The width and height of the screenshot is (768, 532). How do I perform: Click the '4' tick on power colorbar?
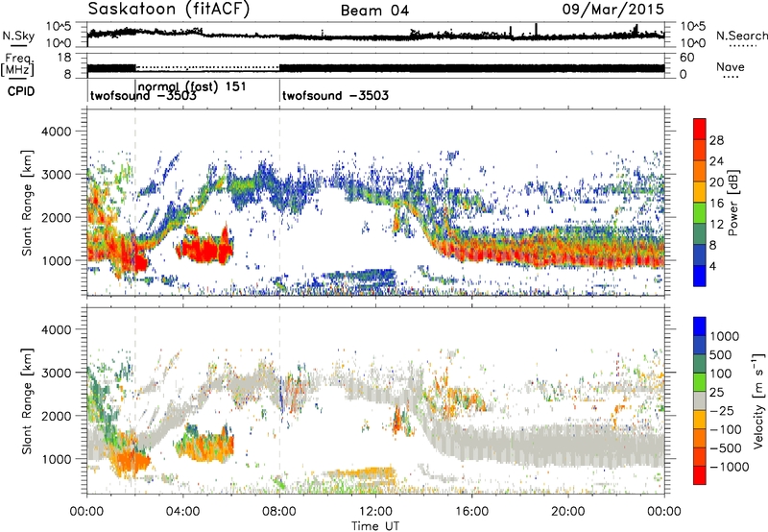712,266
